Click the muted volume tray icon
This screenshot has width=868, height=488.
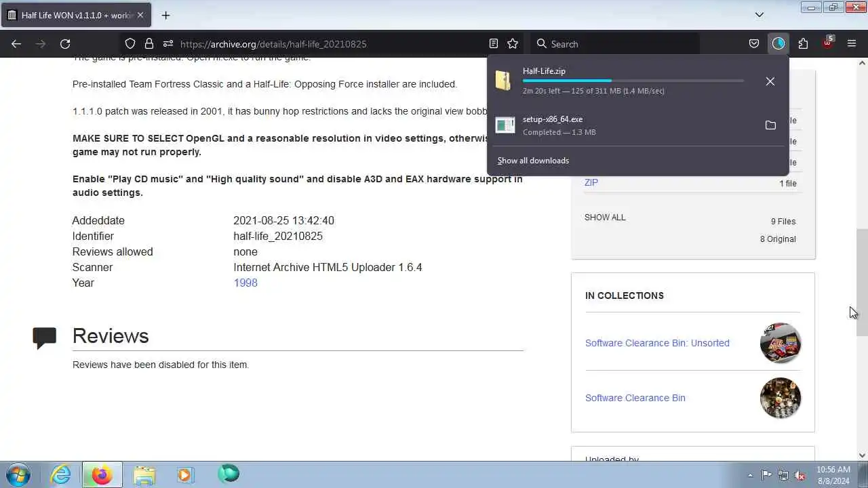pyautogui.click(x=800, y=475)
